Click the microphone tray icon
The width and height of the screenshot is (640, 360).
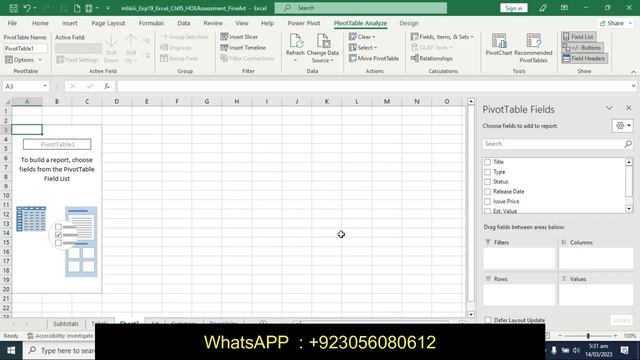(x=554, y=350)
